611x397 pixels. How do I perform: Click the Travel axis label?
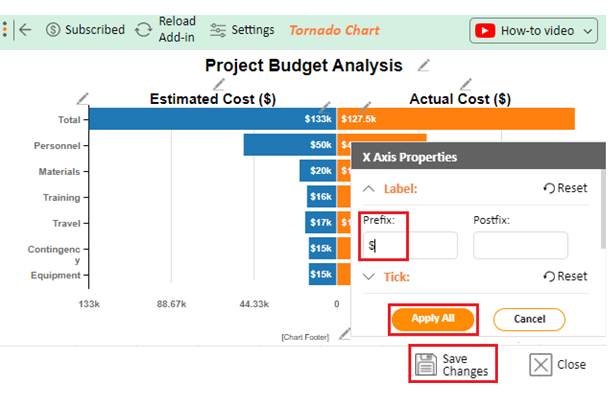click(x=67, y=223)
